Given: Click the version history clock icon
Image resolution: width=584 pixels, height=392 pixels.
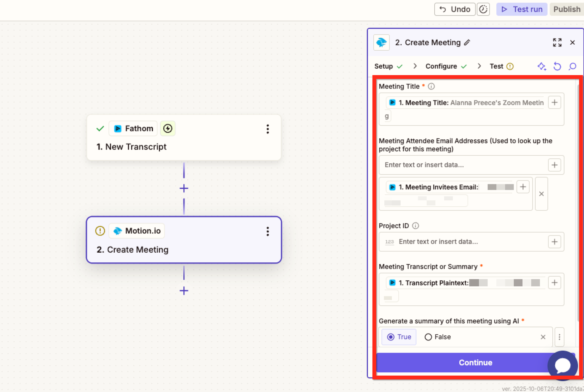Looking at the screenshot, I should (483, 9).
